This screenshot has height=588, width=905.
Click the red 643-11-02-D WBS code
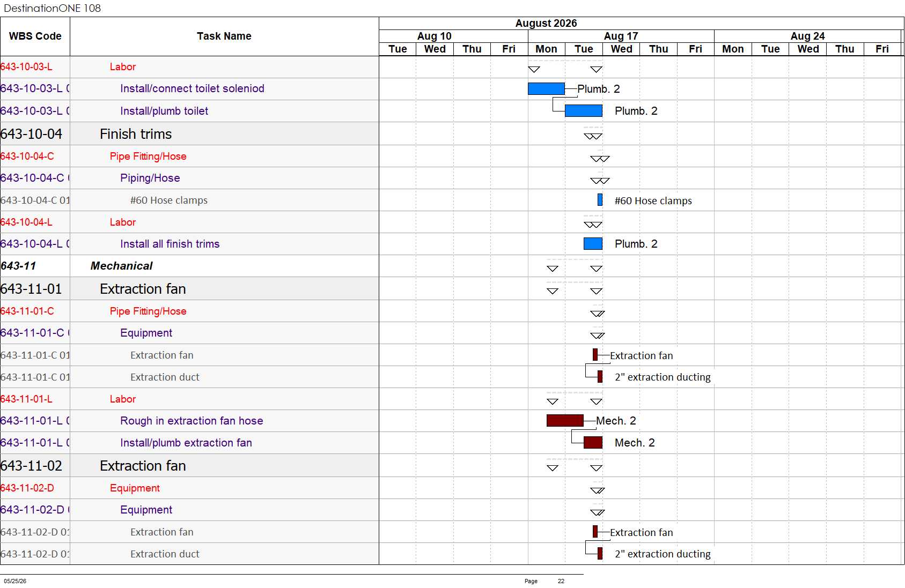click(27, 488)
